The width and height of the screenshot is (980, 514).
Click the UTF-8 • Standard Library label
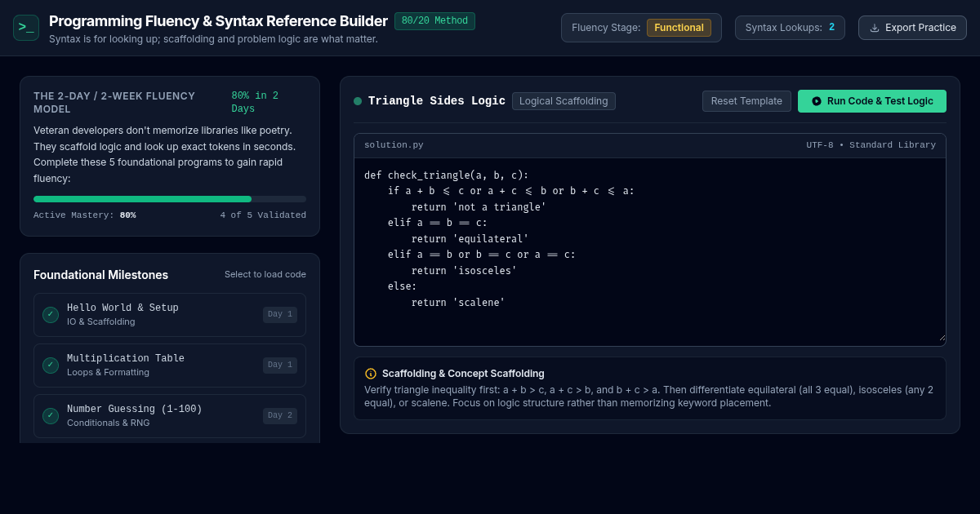(871, 145)
